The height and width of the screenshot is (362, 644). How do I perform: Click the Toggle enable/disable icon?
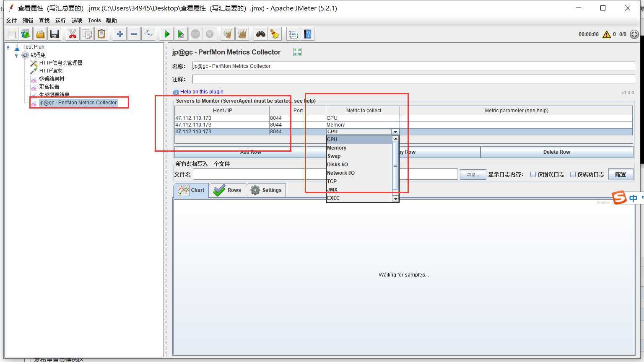148,34
